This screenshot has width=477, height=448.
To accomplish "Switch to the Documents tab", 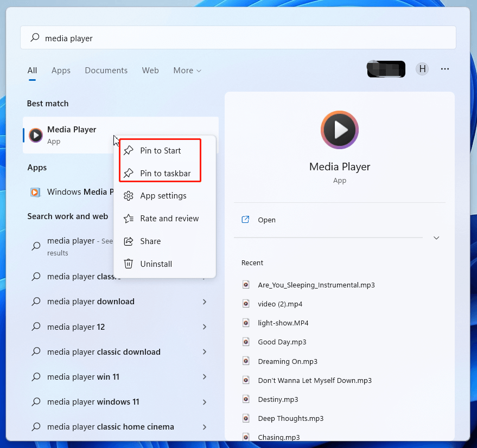I will [106, 71].
